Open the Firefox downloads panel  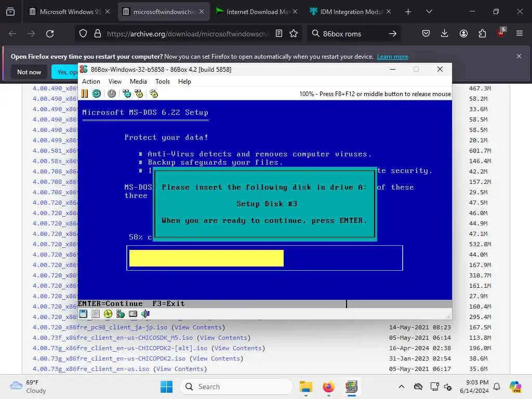(x=445, y=34)
